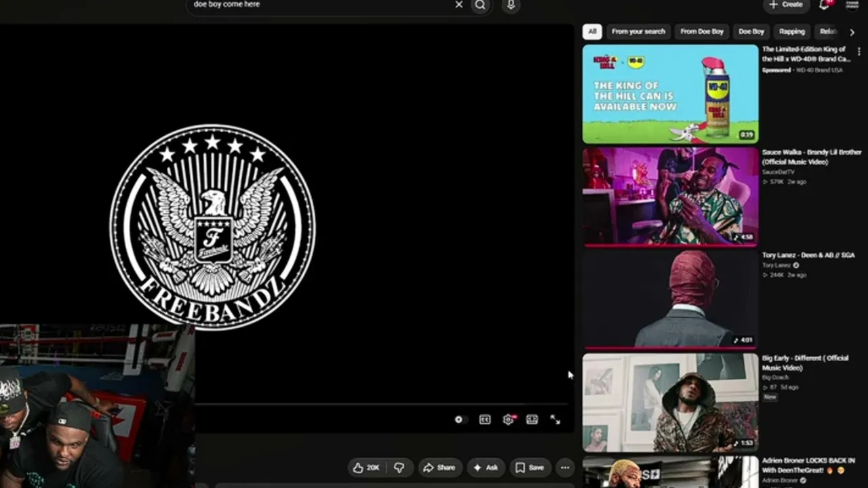Screen dimensions: 868x488
Task: Switch the player to theater mode
Action: click(532, 420)
